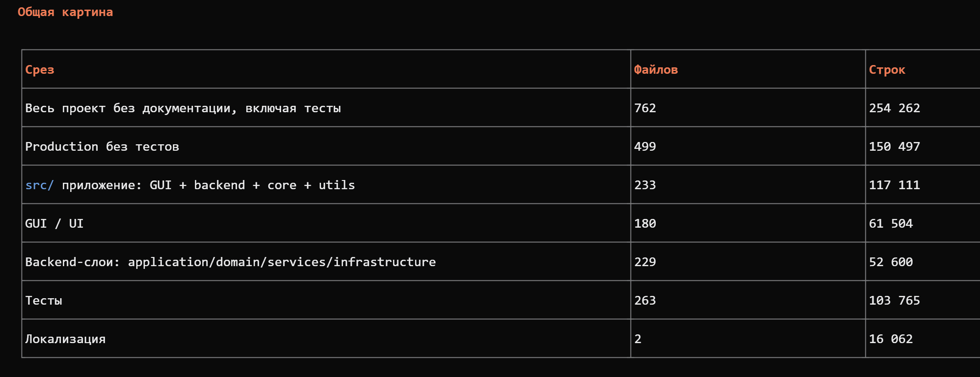980x377 pixels.
Task: Click the file count 499
Action: tap(645, 147)
